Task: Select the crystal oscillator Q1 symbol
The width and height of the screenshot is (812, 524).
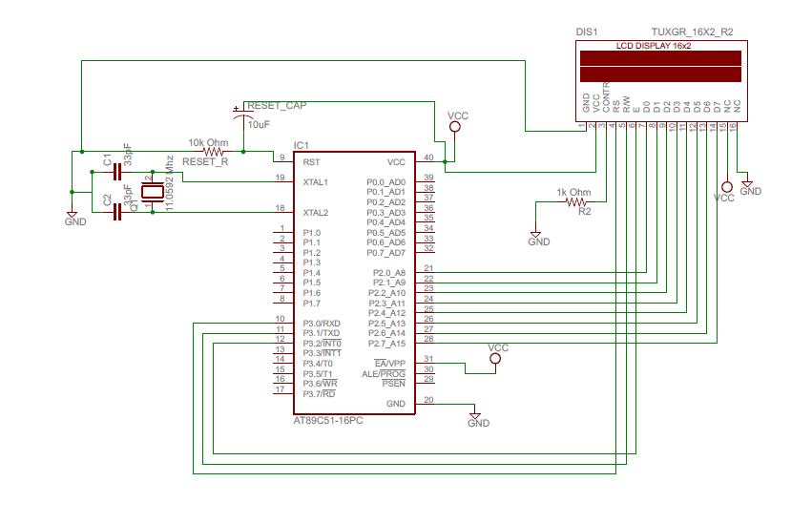Action: click(x=153, y=192)
